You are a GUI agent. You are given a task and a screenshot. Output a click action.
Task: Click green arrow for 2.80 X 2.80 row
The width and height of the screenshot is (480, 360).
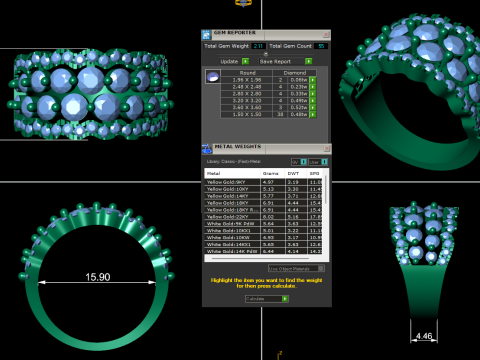pos(313,94)
